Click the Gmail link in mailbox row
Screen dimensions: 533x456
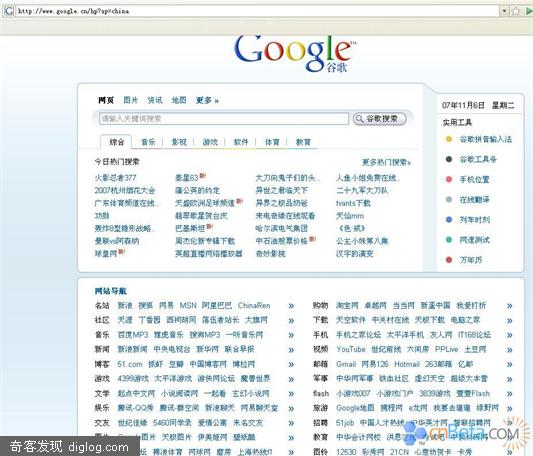(346, 364)
